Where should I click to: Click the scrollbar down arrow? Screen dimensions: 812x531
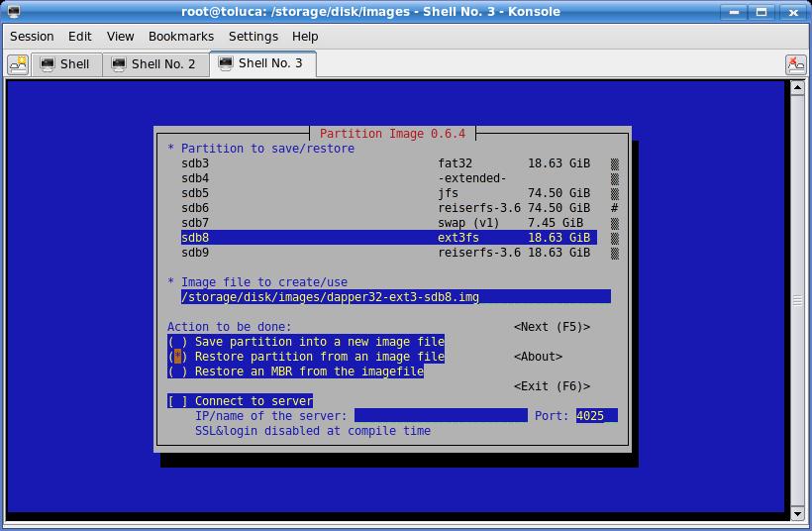click(x=797, y=514)
